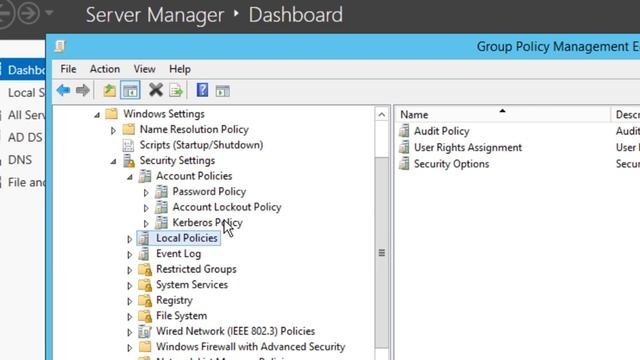Viewport: 640px width, 360px height.
Task: Click the blue Help question mark icon
Action: click(202, 90)
